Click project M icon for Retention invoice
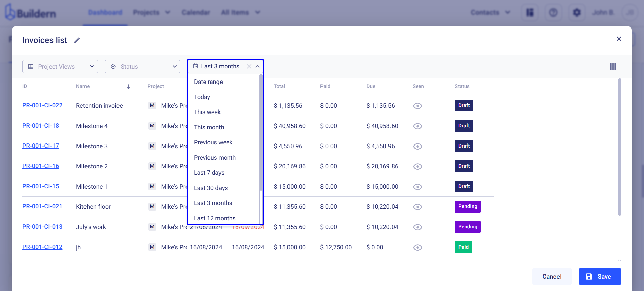This screenshot has height=291, width=644. [152, 105]
